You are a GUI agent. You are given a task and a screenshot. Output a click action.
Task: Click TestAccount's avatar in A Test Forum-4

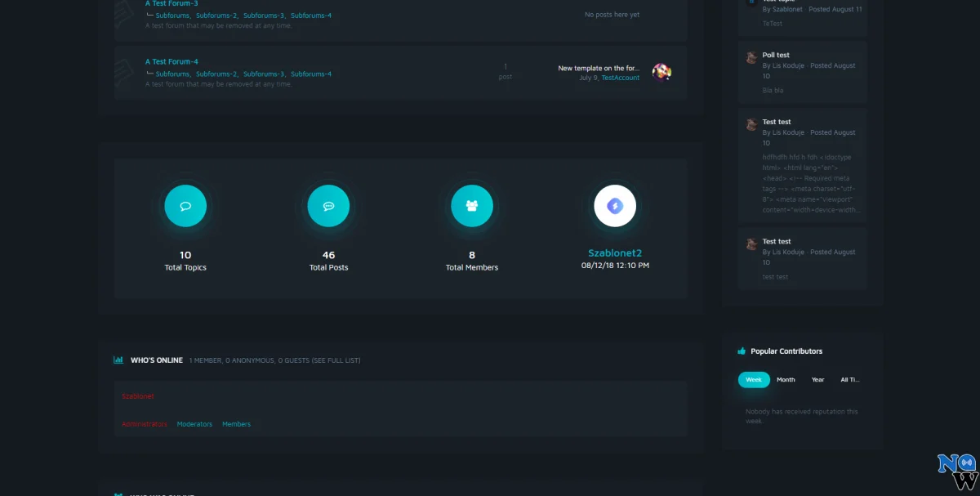coord(661,73)
